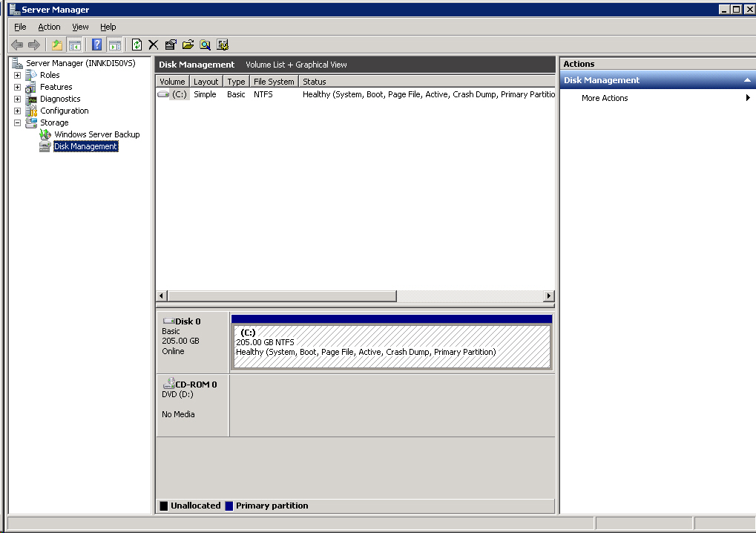Minimize the Server Manager window
756x533 pixels.
point(724,9)
